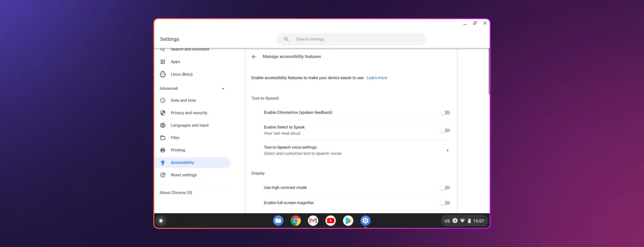Click the search magnifier icon in header

[286, 39]
